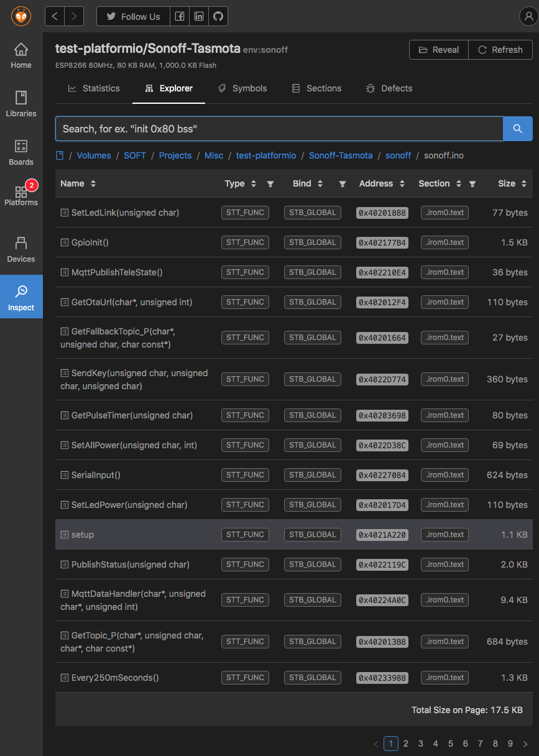Select the setup row name
The height and width of the screenshot is (756, 539).
tap(83, 535)
